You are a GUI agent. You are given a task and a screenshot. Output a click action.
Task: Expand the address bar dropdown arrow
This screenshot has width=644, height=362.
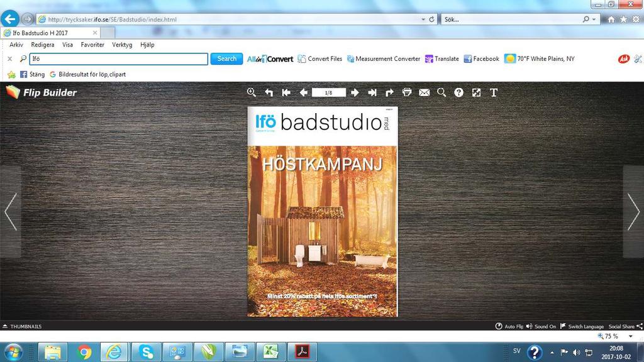click(x=423, y=19)
